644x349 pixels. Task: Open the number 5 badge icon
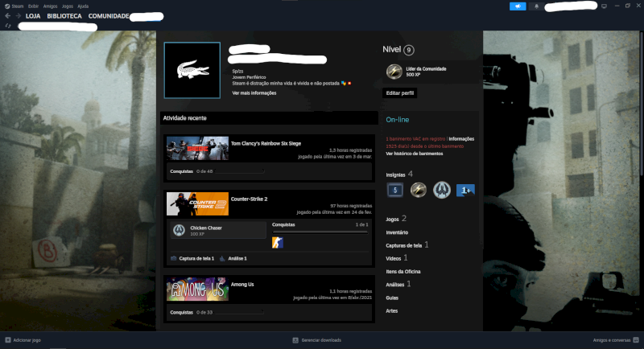coord(395,190)
